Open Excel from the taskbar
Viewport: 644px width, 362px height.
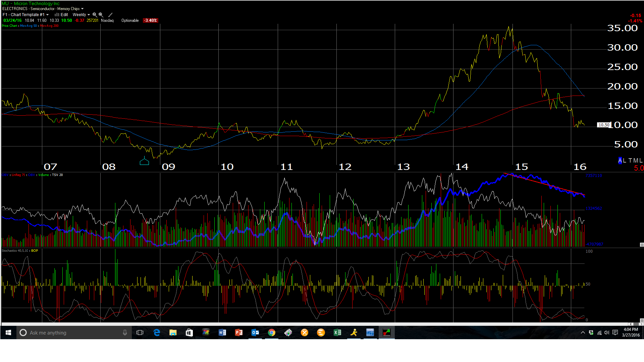[x=337, y=333]
